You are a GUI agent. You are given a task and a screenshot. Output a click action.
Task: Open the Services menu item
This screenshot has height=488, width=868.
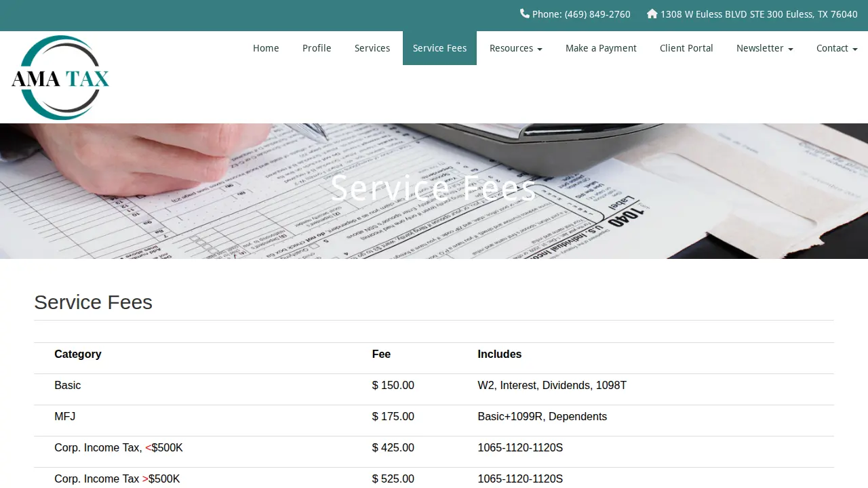tap(372, 48)
